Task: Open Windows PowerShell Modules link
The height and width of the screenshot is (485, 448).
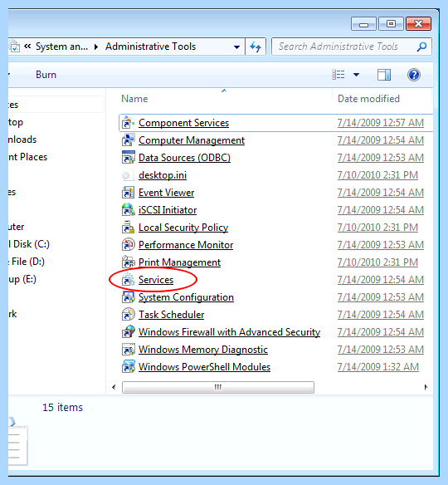Action: point(204,366)
